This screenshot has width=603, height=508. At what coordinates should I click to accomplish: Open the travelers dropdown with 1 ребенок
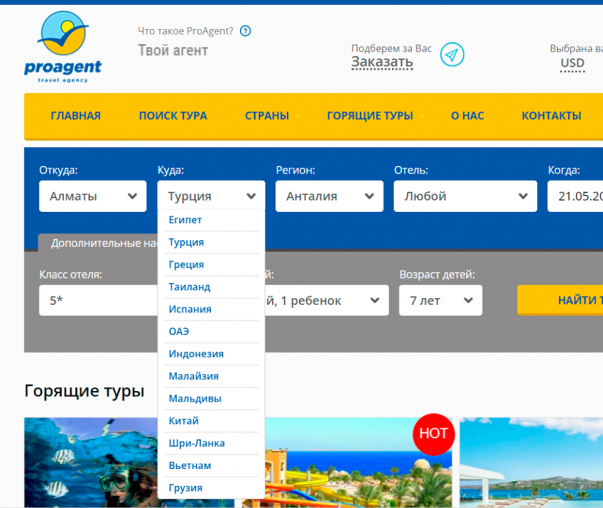(x=327, y=300)
